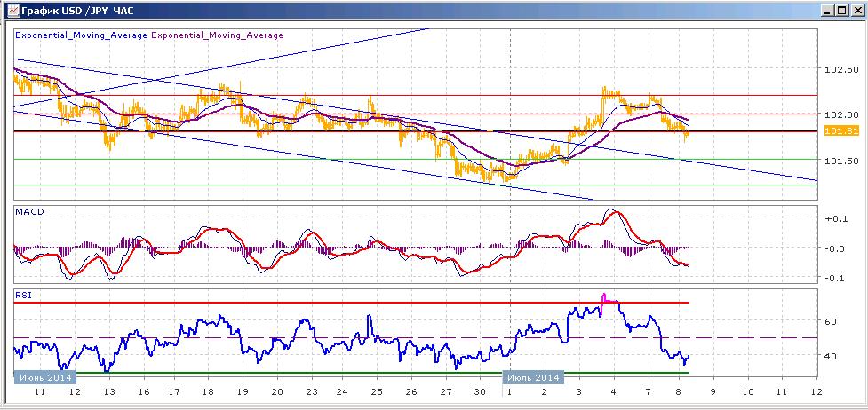The width and height of the screenshot is (868, 410).
Task: Click the chart window title bar icon
Action: pyautogui.click(x=13, y=11)
